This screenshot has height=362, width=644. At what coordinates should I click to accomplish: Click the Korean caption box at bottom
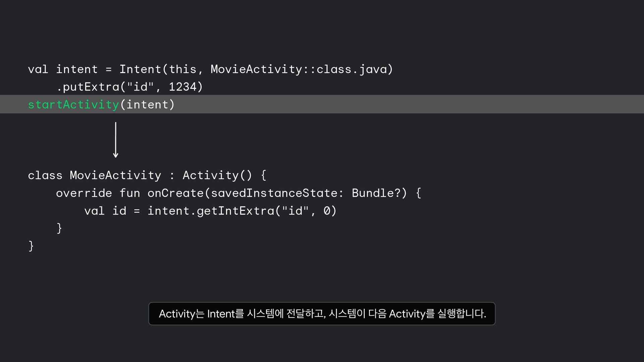(322, 314)
